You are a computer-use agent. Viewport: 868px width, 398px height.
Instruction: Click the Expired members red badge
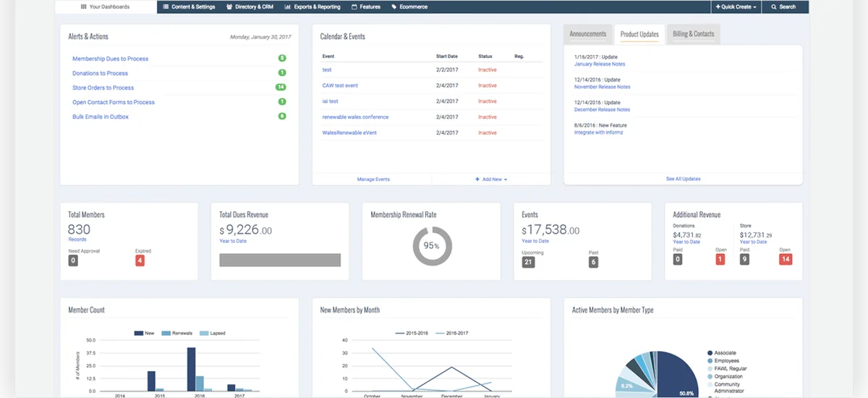[x=140, y=260]
